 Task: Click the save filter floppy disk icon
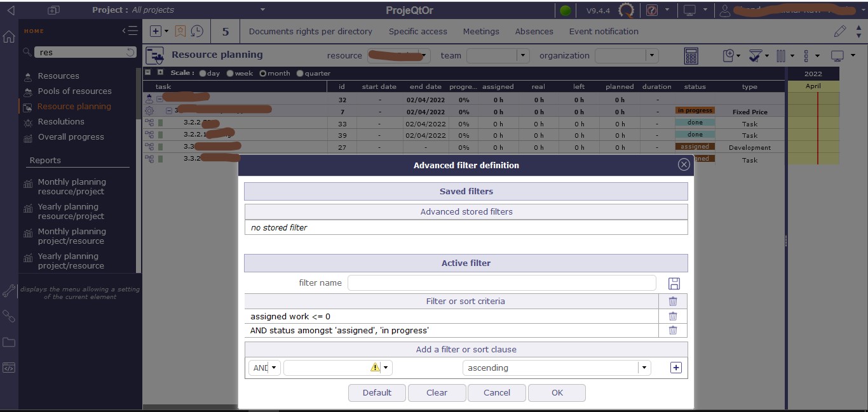click(x=674, y=284)
